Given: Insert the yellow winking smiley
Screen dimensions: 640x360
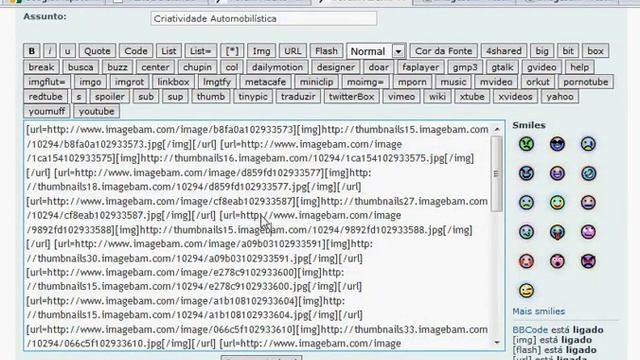Looking at the screenshot, I should point(527,291).
